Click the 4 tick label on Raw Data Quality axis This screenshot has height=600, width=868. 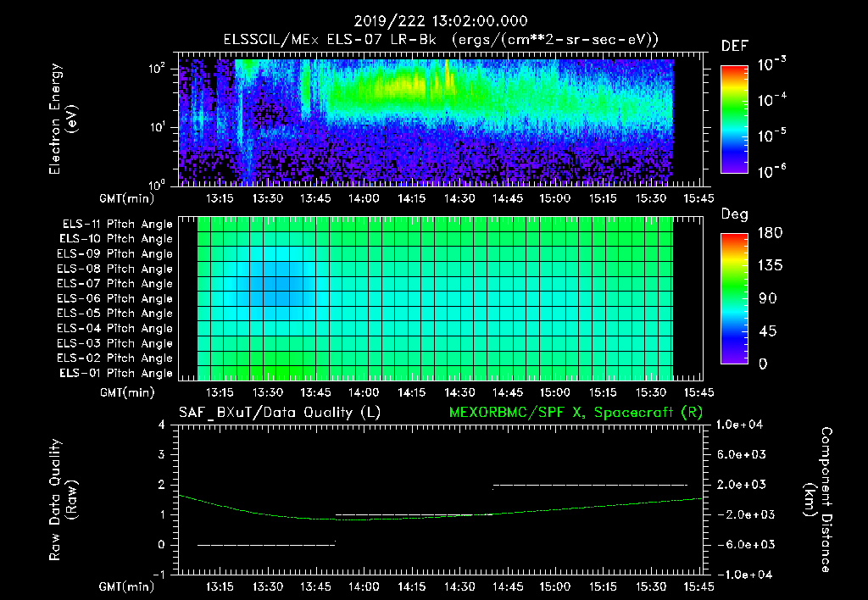coord(161,425)
